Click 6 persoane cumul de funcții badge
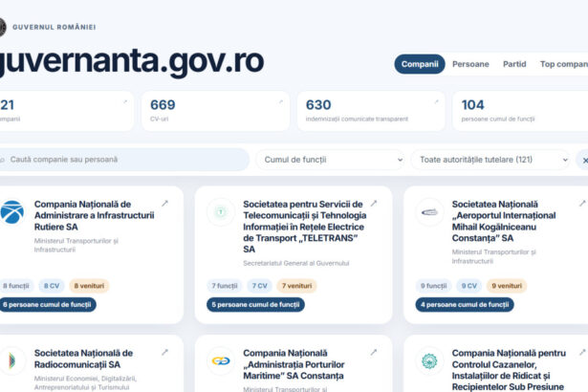Viewport: 588px width, 392px height. 47,305
